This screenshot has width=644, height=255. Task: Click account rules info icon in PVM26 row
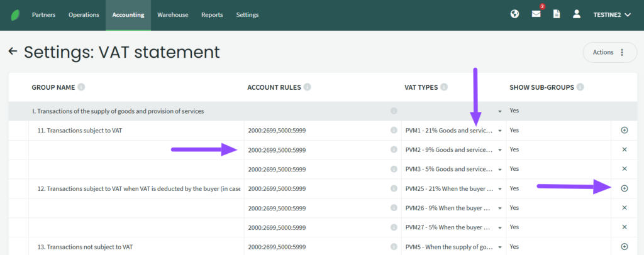(394, 208)
